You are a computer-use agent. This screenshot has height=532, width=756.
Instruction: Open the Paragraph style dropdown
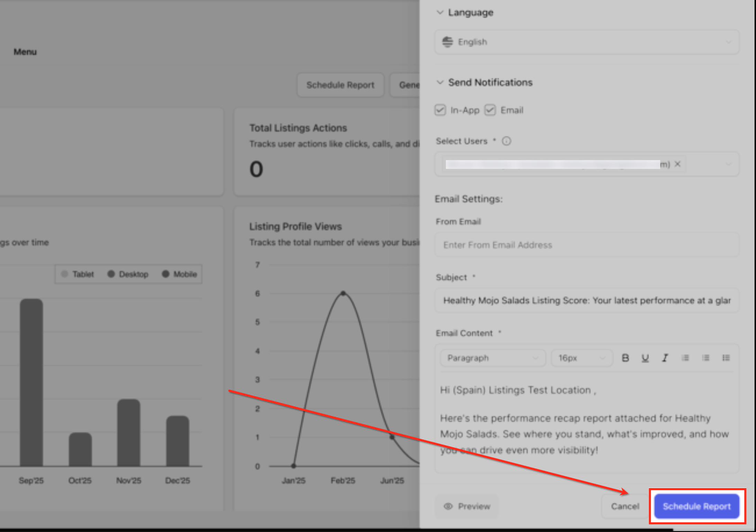[493, 358]
